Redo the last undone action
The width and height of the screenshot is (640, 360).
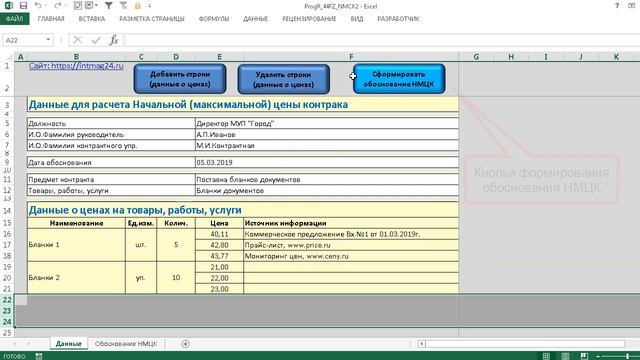tap(57, 6)
